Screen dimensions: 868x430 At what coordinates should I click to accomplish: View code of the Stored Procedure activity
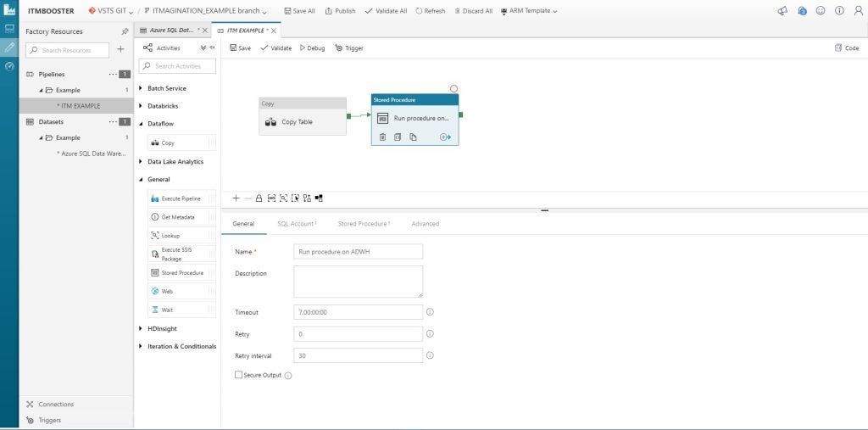(398, 137)
